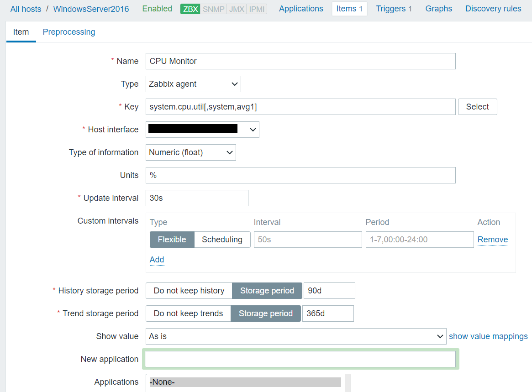Open show value mappings link
This screenshot has height=392, width=532.
(488, 336)
